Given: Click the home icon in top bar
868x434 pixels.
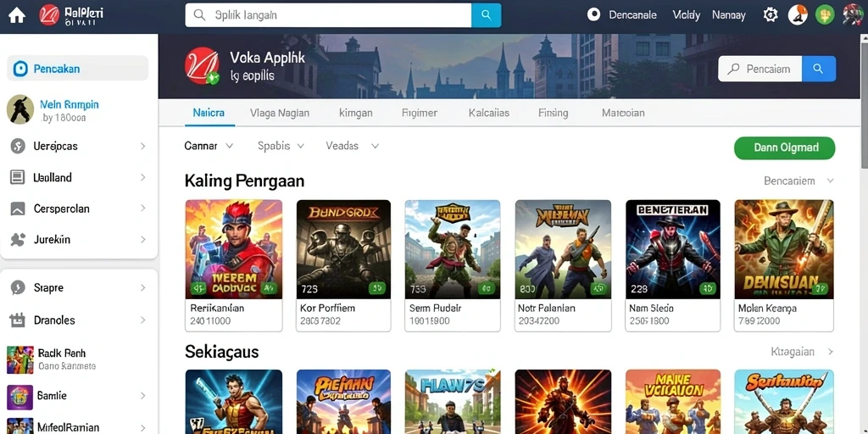Looking at the screenshot, I should pyautogui.click(x=17, y=15).
